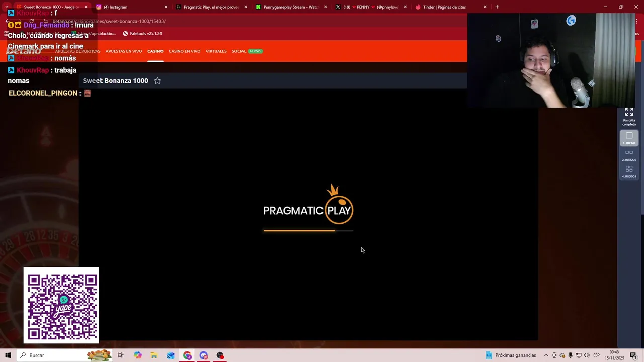Switch to second Chrome profile taskbar icon

click(x=204, y=355)
